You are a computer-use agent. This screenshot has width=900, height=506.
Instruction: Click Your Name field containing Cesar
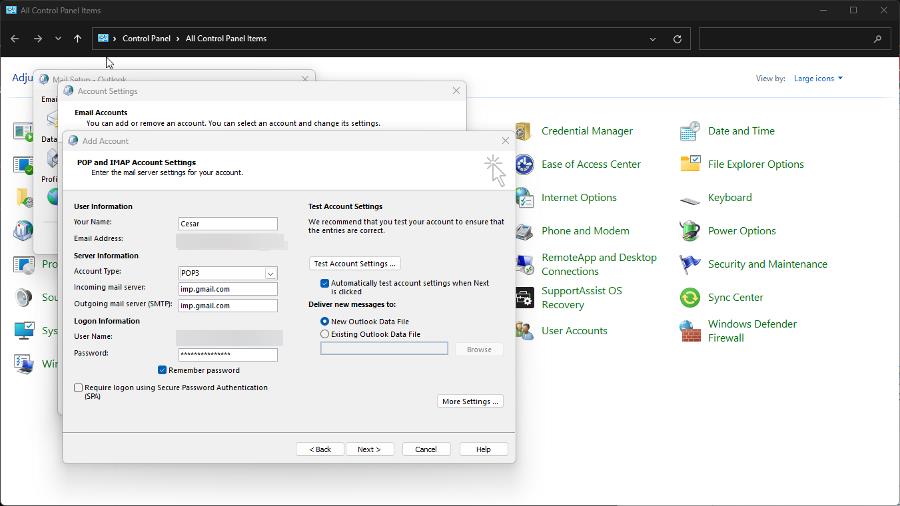(228, 224)
